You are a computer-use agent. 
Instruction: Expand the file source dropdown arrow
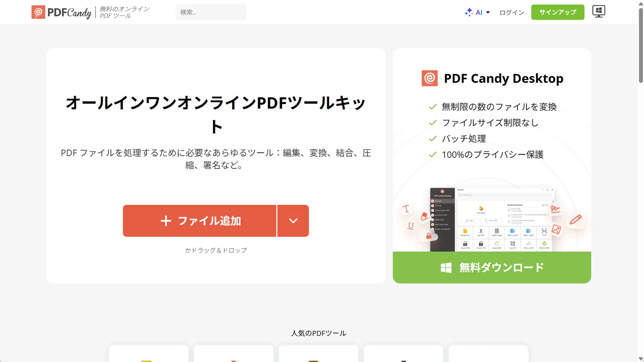click(293, 221)
